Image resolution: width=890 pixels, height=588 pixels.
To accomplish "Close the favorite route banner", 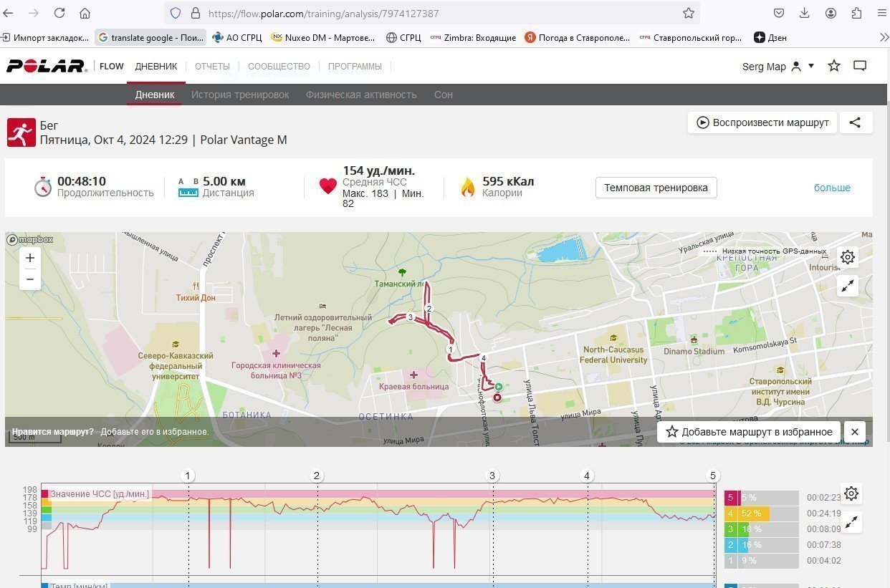I will [855, 432].
